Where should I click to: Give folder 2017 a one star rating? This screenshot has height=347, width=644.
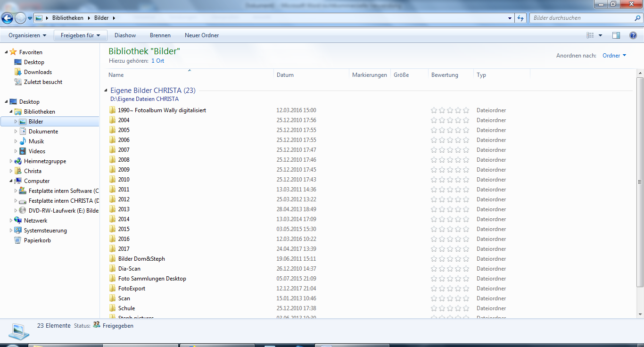coord(434,249)
